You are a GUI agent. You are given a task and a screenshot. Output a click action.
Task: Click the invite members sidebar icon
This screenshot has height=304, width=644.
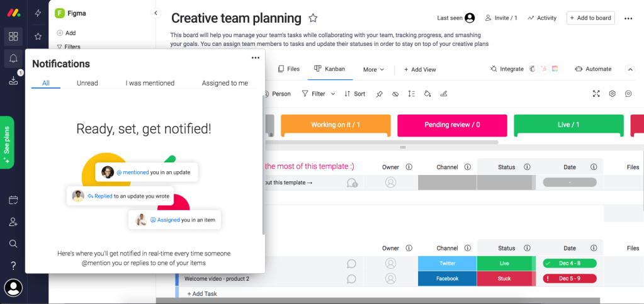coord(13,222)
